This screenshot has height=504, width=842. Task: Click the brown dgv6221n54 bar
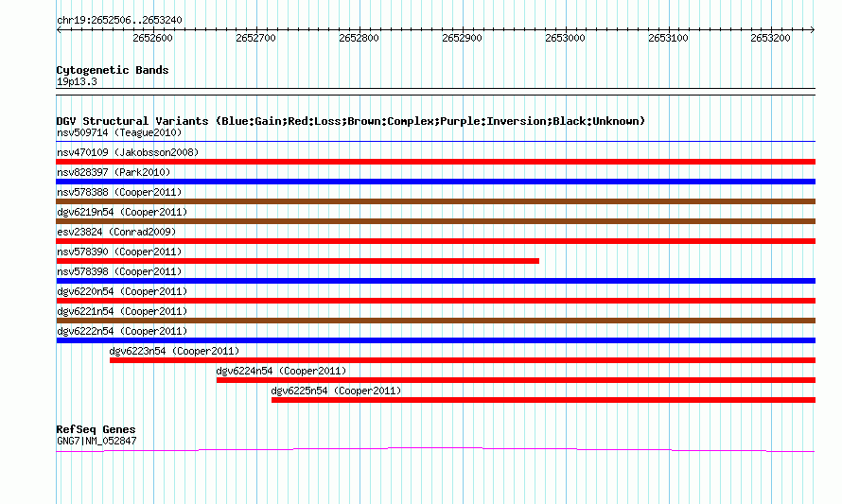(x=435, y=321)
